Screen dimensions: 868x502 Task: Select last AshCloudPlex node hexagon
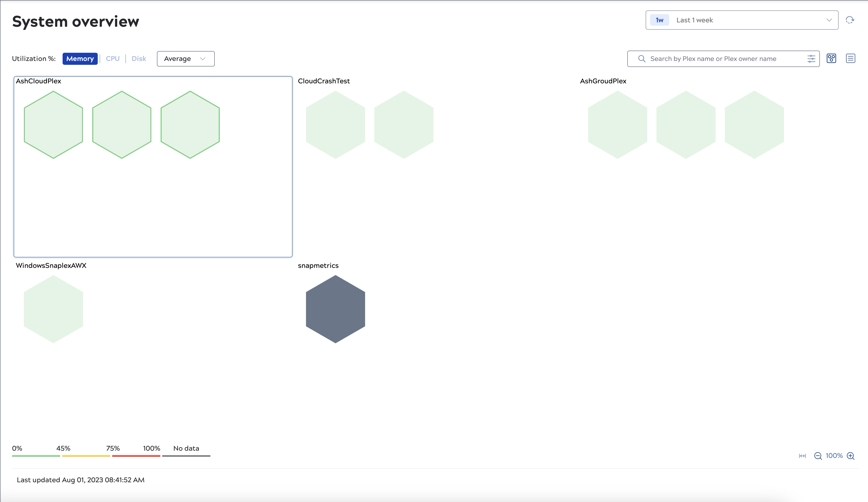coord(190,125)
